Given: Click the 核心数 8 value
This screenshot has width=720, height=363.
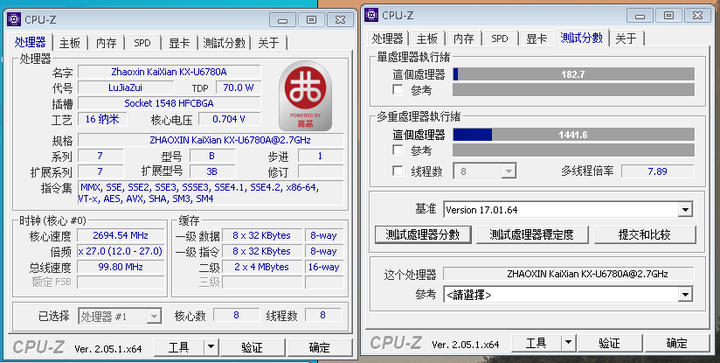Looking at the screenshot, I should click(236, 315).
